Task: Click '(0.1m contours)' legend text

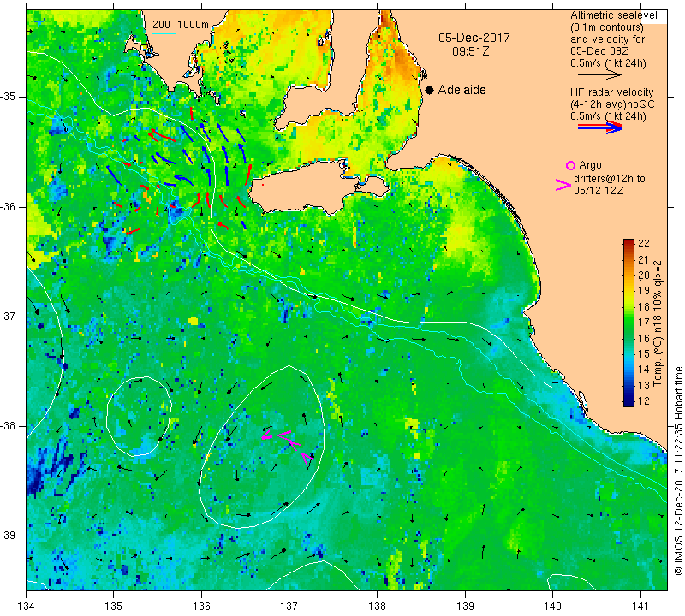Action: click(607, 27)
